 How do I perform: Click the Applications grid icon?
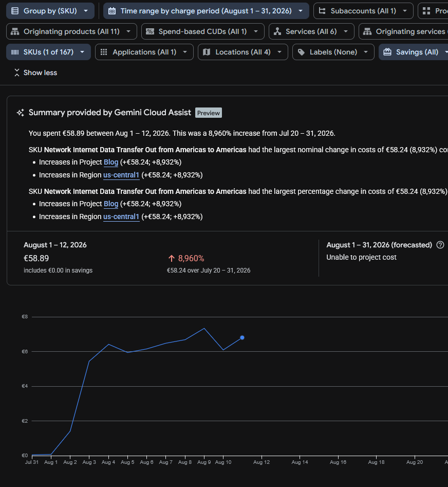pyautogui.click(x=104, y=52)
